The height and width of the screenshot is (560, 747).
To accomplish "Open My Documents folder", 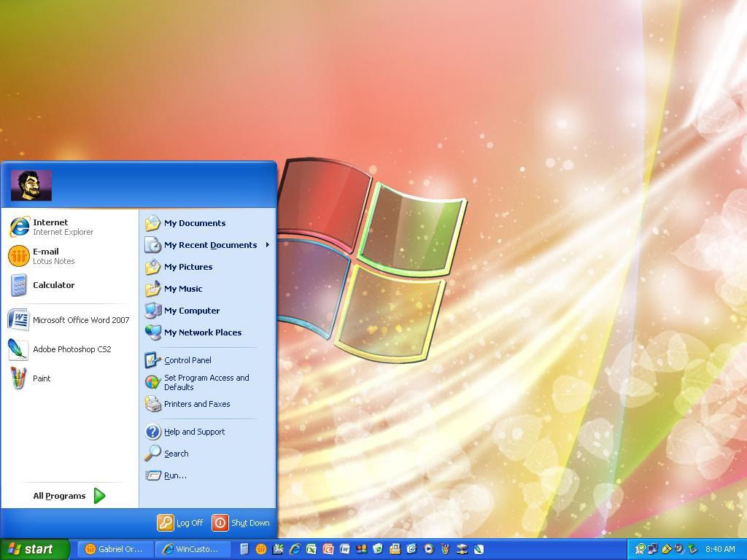I will point(208,223).
